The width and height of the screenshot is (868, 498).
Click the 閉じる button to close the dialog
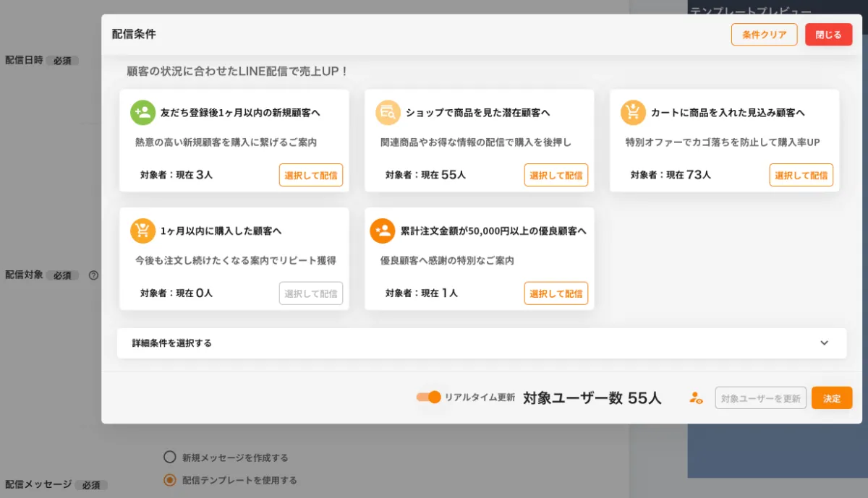828,34
